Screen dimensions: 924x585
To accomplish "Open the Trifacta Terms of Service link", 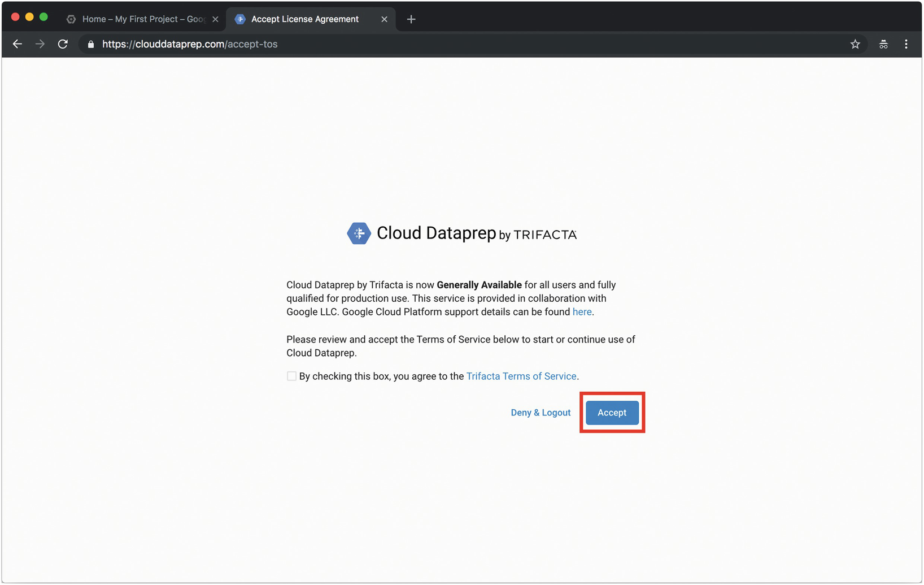I will pos(521,376).
